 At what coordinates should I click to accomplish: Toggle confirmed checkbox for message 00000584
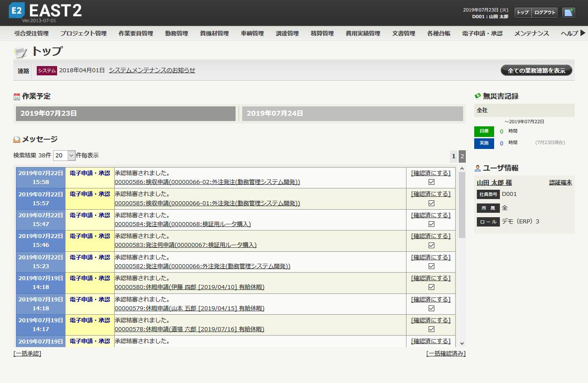click(431, 224)
